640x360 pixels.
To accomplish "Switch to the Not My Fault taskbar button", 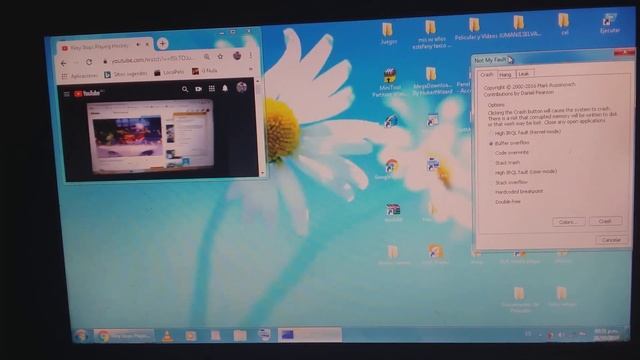I will point(309,335).
